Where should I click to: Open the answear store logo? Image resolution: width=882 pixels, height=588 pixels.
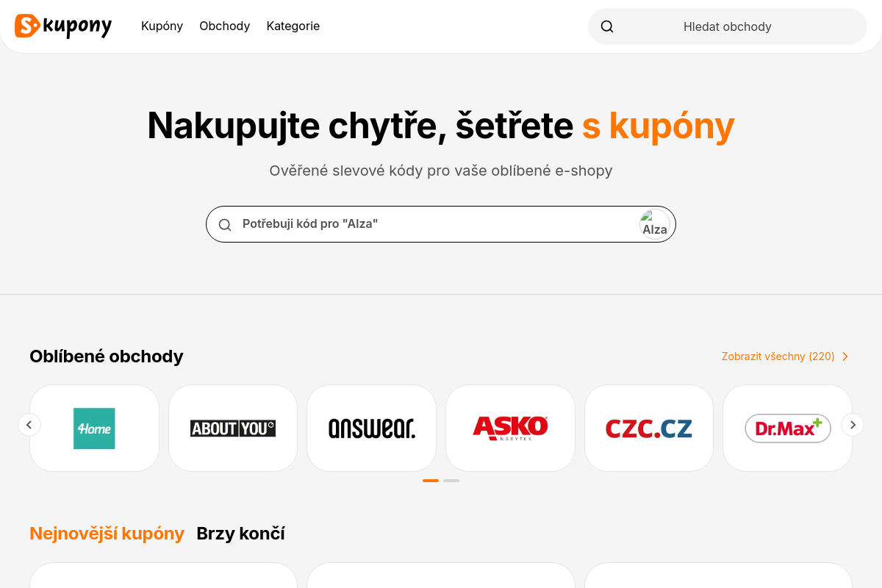point(371,428)
